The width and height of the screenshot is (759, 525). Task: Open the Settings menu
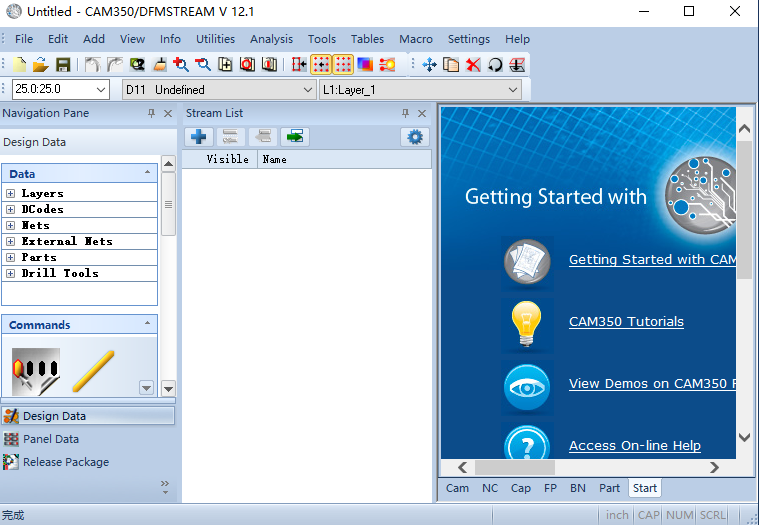[469, 39]
